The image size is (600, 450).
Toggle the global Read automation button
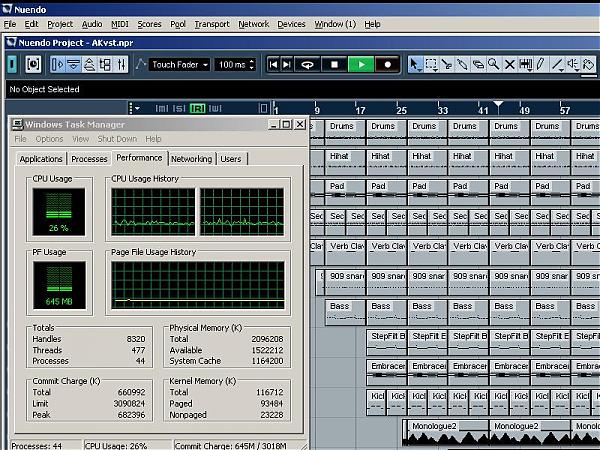(197, 108)
